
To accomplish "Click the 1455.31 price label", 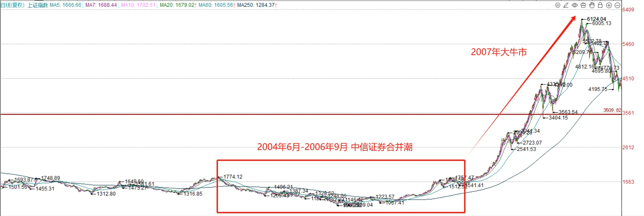I will coord(45,189).
